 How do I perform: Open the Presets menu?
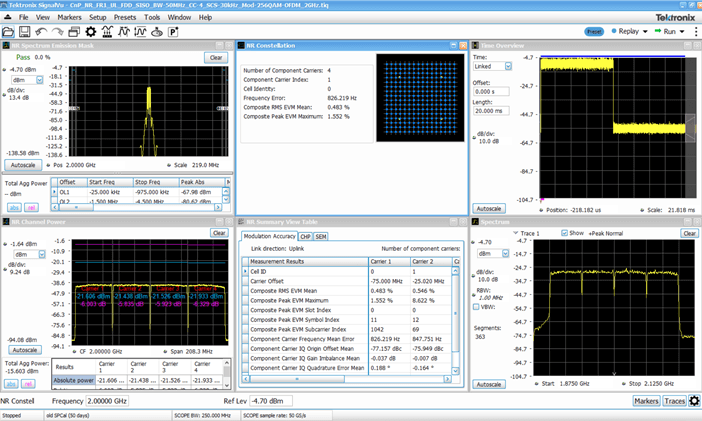[127, 18]
